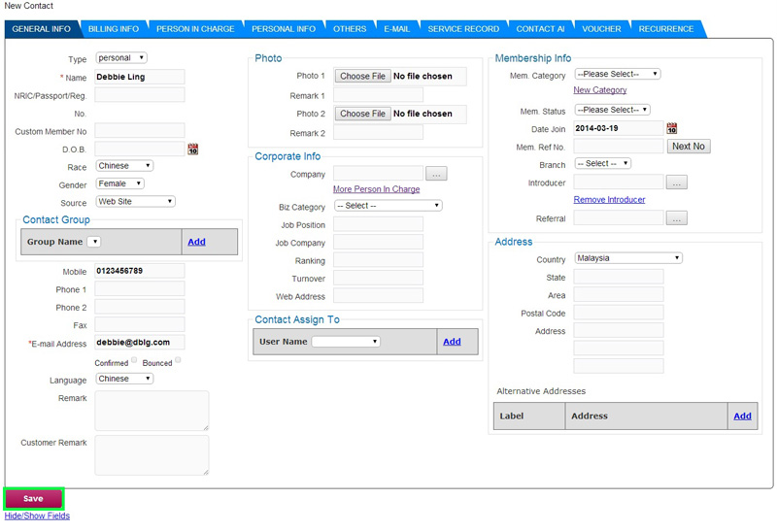The height and width of the screenshot is (532, 777).
Task: Click the Mem. Ref No. field
Action: coord(619,147)
